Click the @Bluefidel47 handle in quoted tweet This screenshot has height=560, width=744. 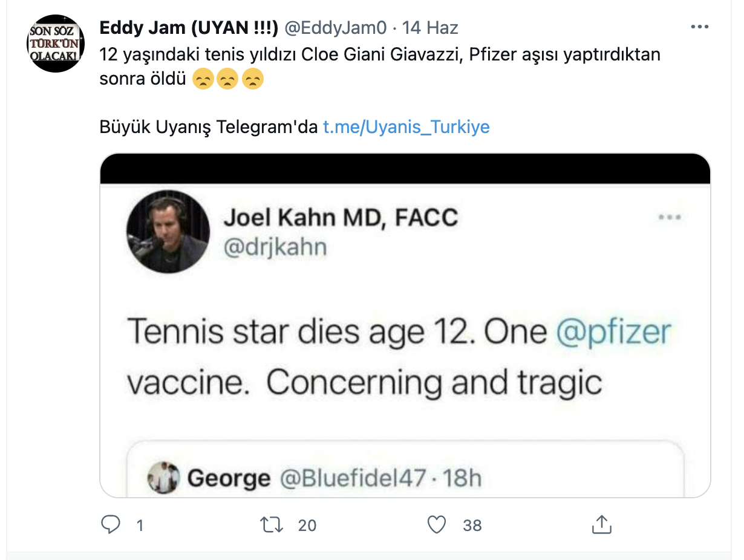tap(353, 478)
